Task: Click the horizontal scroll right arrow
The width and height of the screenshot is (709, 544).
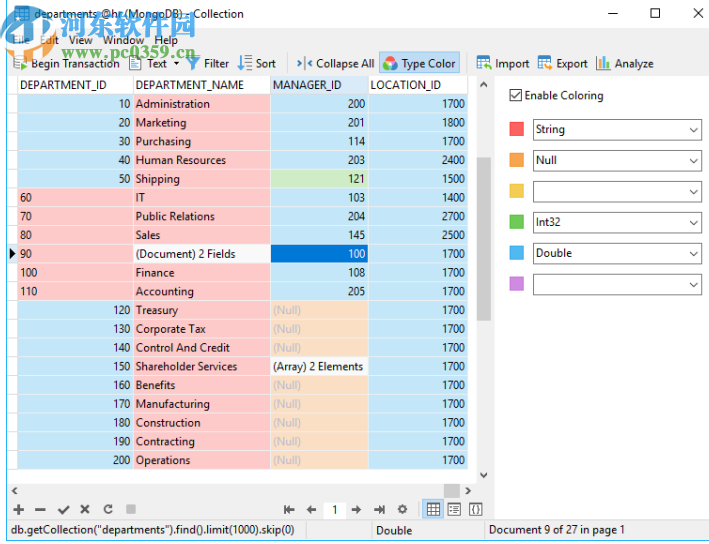Action: 468,491
